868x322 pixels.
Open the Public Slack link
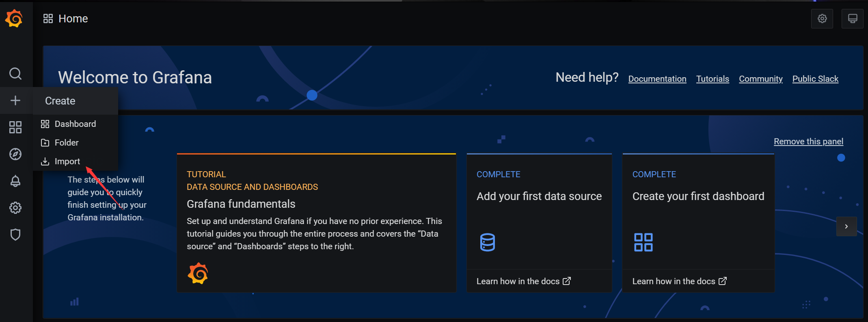point(815,79)
